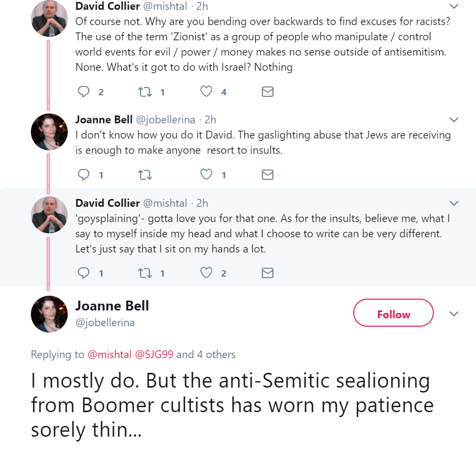This screenshot has width=476, height=449.
Task: Follow Joanne Bell
Action: click(x=393, y=314)
